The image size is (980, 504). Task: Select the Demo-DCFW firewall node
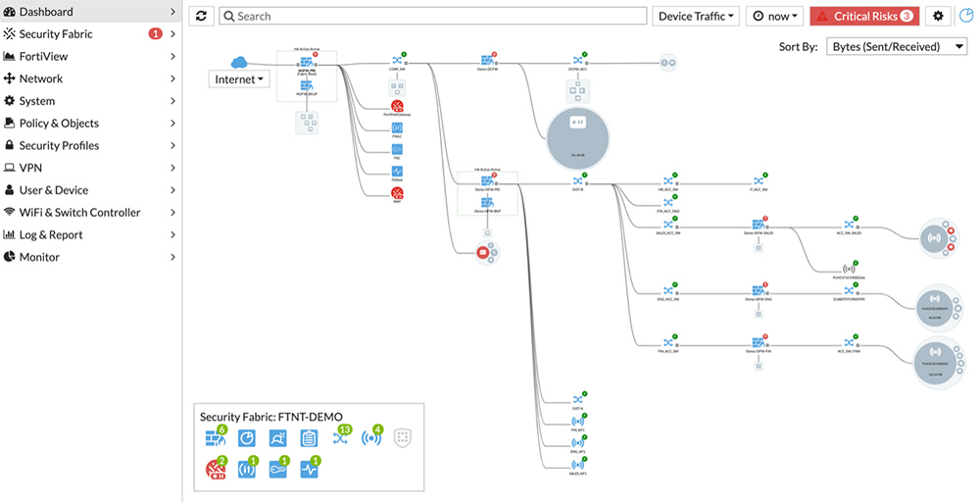click(487, 62)
